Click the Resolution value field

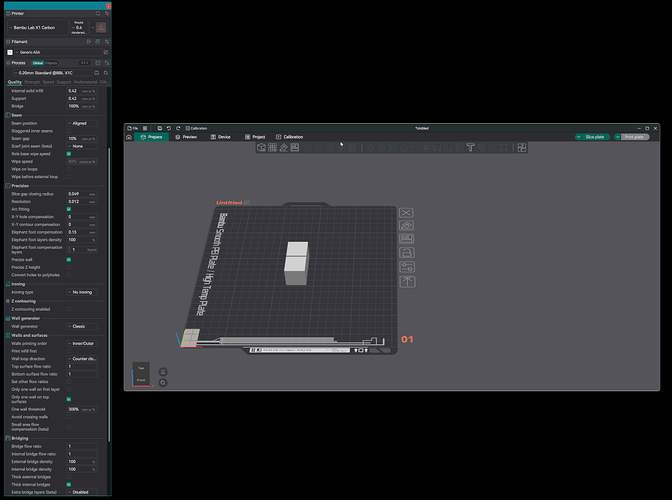pos(82,202)
